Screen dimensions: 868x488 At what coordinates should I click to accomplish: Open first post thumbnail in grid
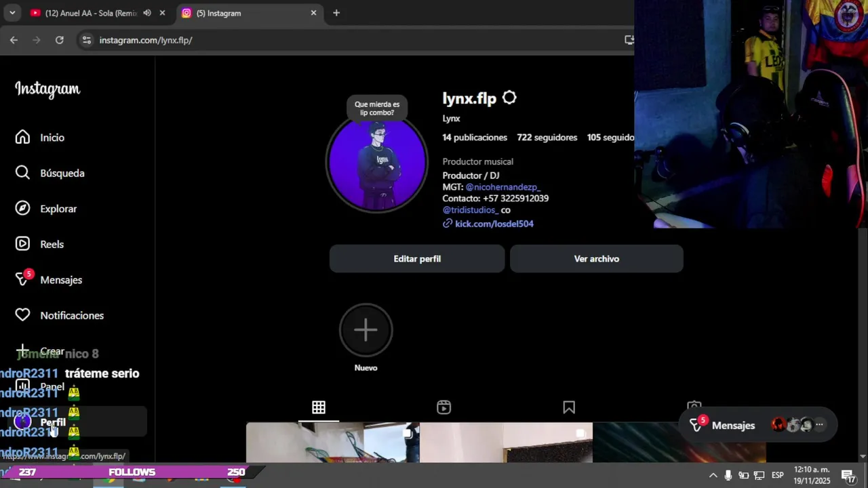tap(332, 443)
